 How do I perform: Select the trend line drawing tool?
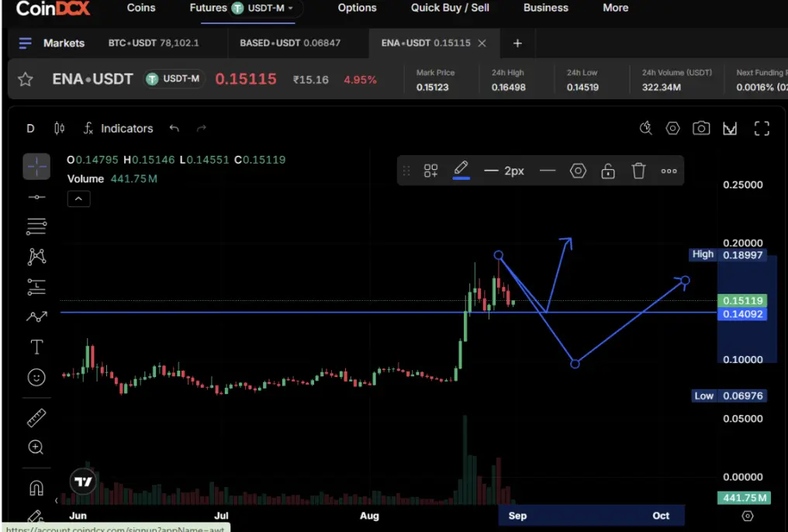(x=36, y=197)
